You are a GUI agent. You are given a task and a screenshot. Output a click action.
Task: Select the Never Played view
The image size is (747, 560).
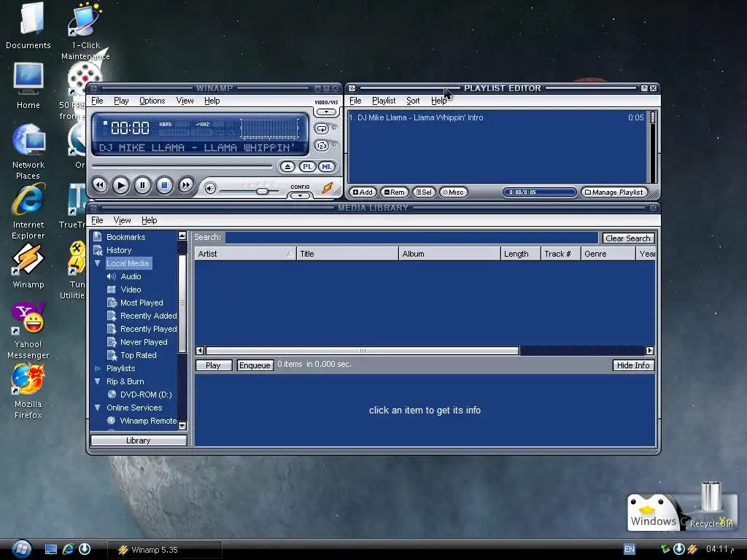144,342
